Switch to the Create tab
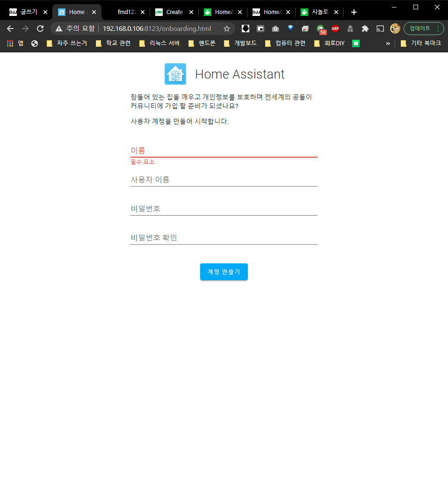The height and width of the screenshot is (486, 448). click(174, 12)
